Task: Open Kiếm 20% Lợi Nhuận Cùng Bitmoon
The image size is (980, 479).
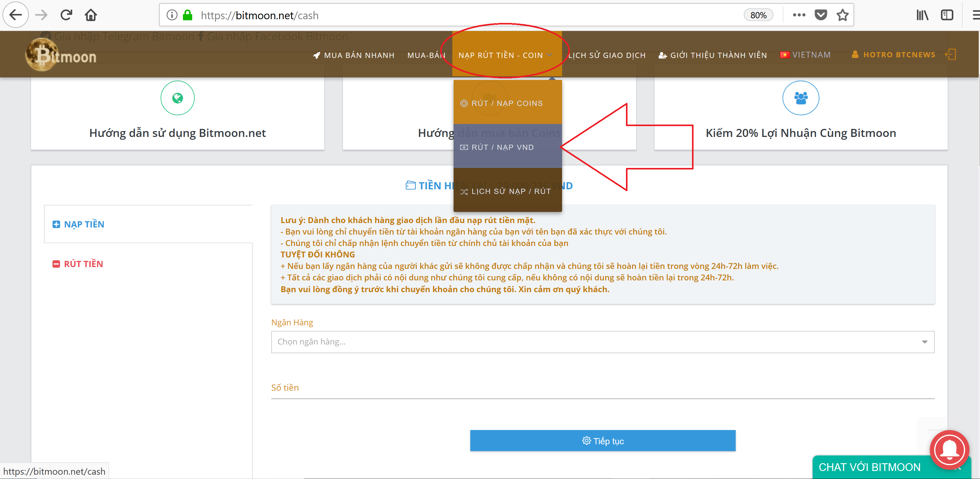Action: [x=801, y=133]
